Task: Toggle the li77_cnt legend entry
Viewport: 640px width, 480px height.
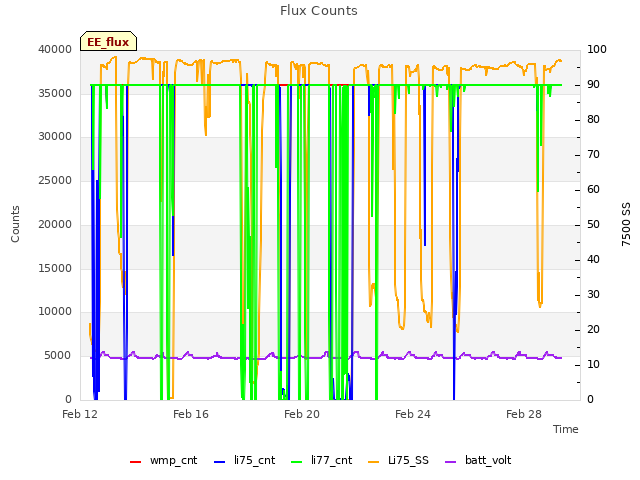Action: [x=321, y=460]
